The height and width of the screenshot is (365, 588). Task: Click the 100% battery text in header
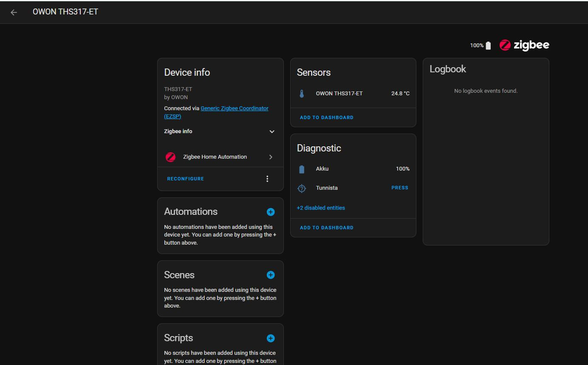pyautogui.click(x=477, y=46)
